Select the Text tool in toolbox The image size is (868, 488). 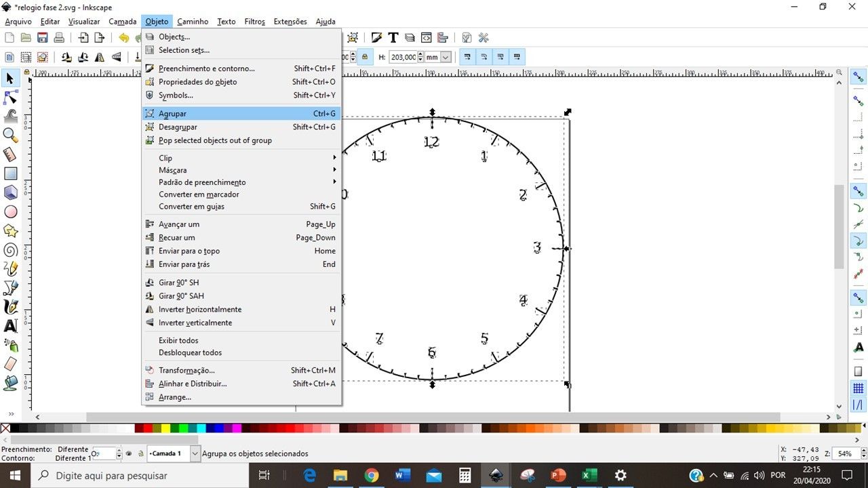click(x=10, y=326)
